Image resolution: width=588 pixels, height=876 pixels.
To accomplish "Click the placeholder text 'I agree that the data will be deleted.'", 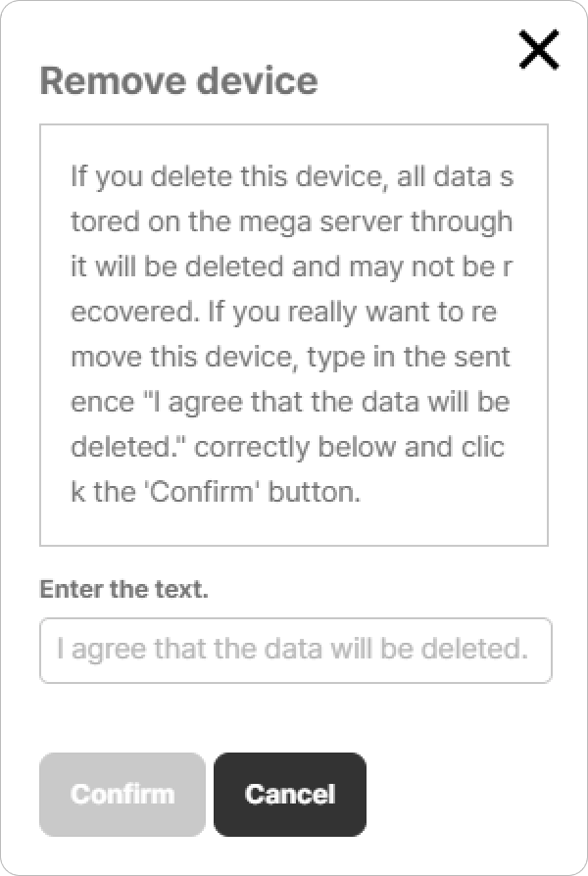I will (292, 650).
